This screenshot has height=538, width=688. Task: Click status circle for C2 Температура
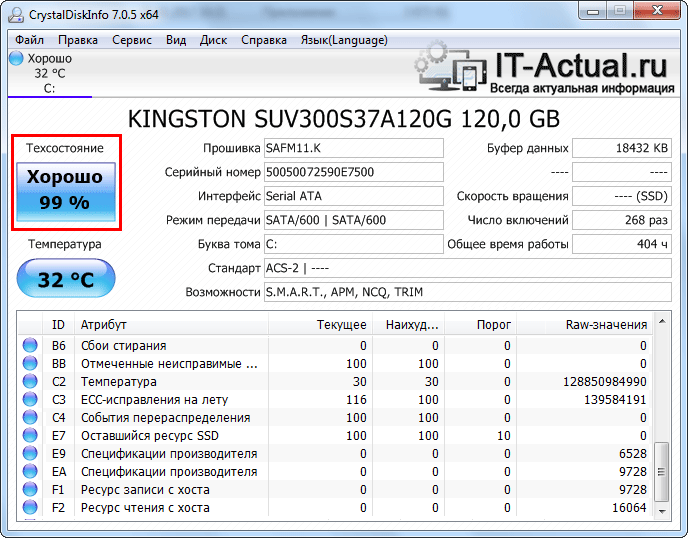tap(30, 381)
